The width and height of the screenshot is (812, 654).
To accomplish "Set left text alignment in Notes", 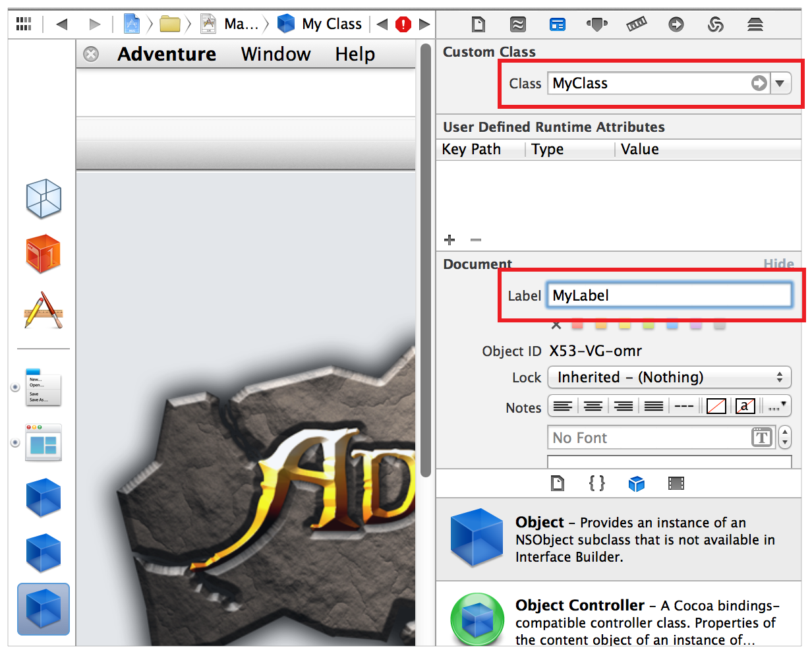I will tap(562, 406).
